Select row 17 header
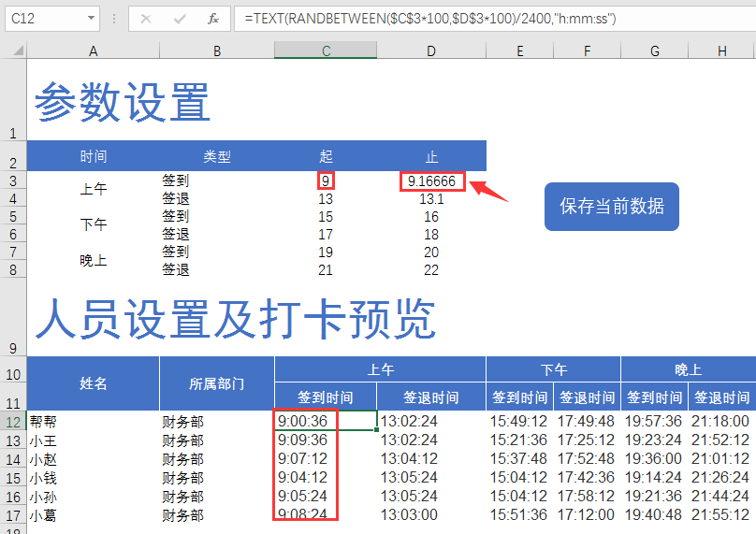 click(x=13, y=515)
